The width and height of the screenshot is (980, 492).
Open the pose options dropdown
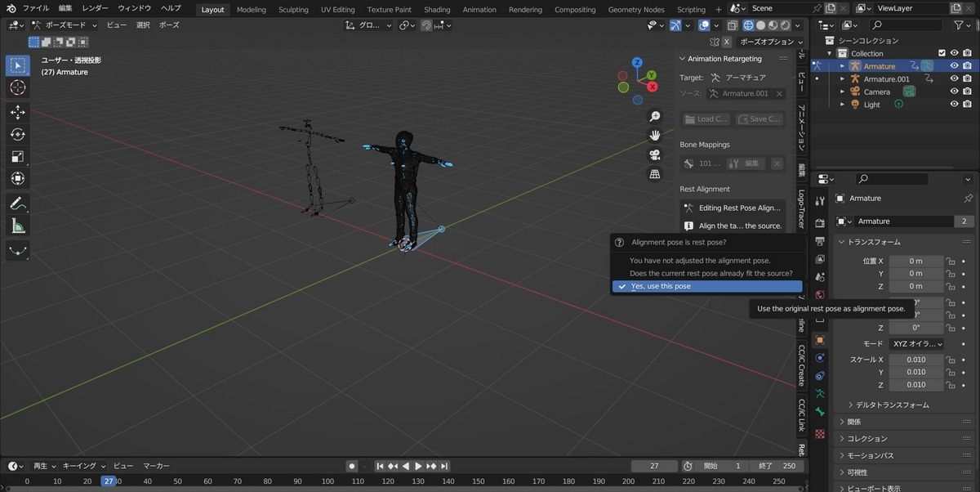click(771, 42)
